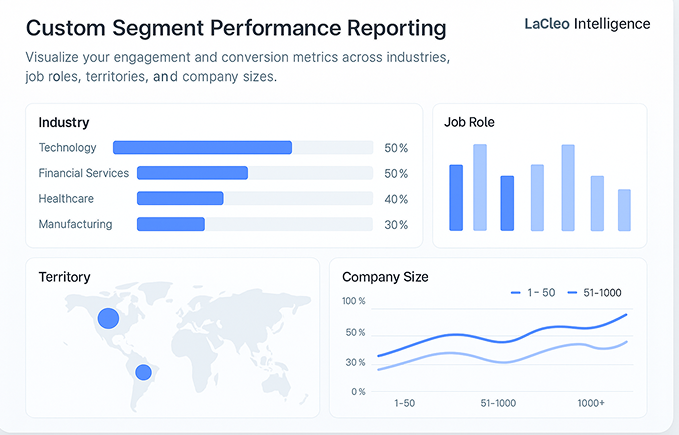Open the Industry card heading
The image size is (679, 435).
click(64, 123)
